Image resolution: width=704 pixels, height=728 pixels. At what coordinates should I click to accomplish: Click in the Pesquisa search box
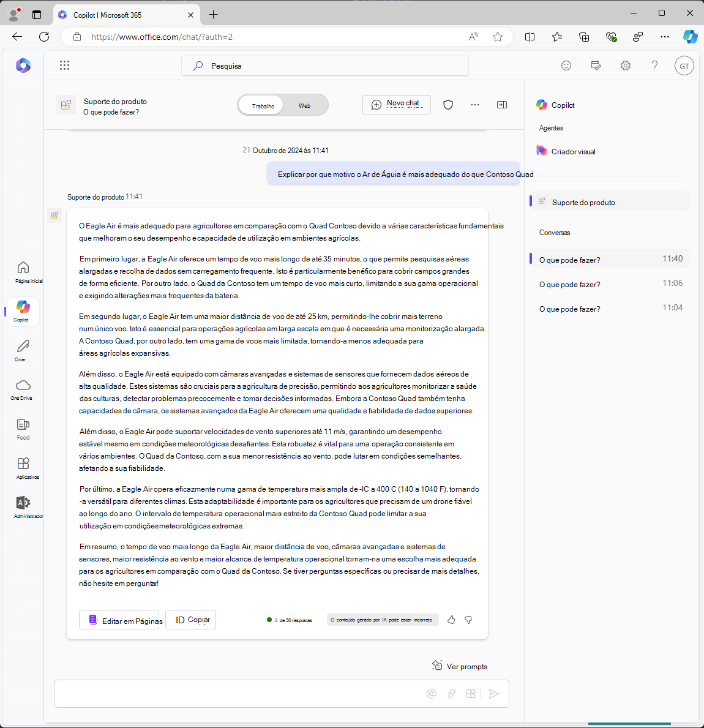325,66
